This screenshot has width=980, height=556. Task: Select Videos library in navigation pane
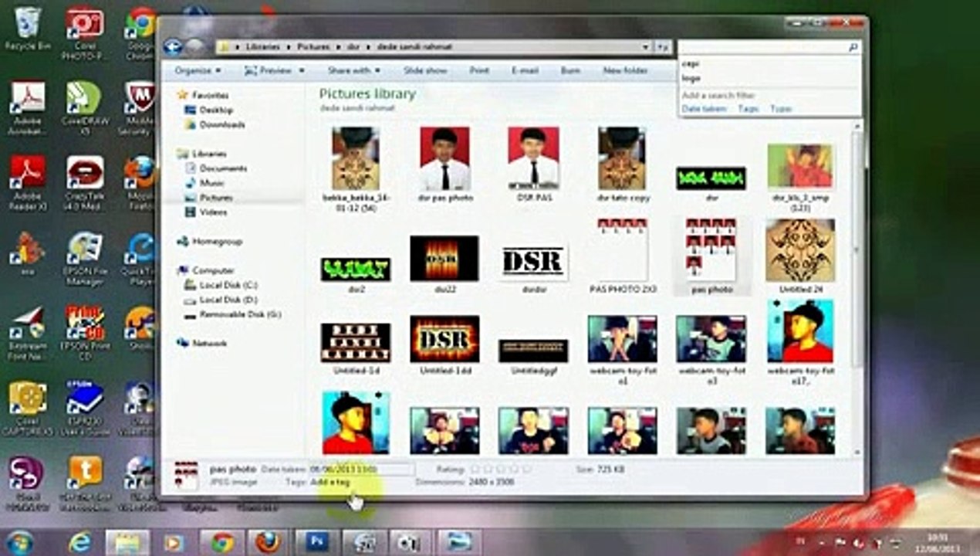(206, 212)
